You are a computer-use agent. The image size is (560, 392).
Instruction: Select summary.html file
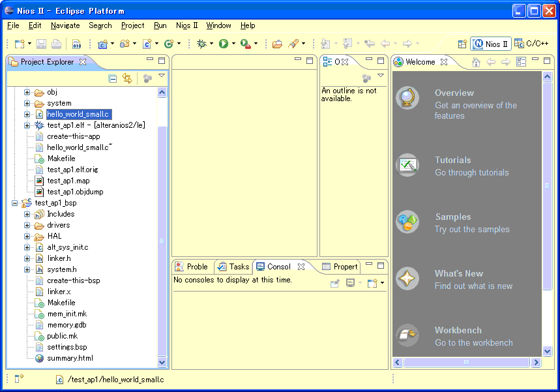click(70, 358)
